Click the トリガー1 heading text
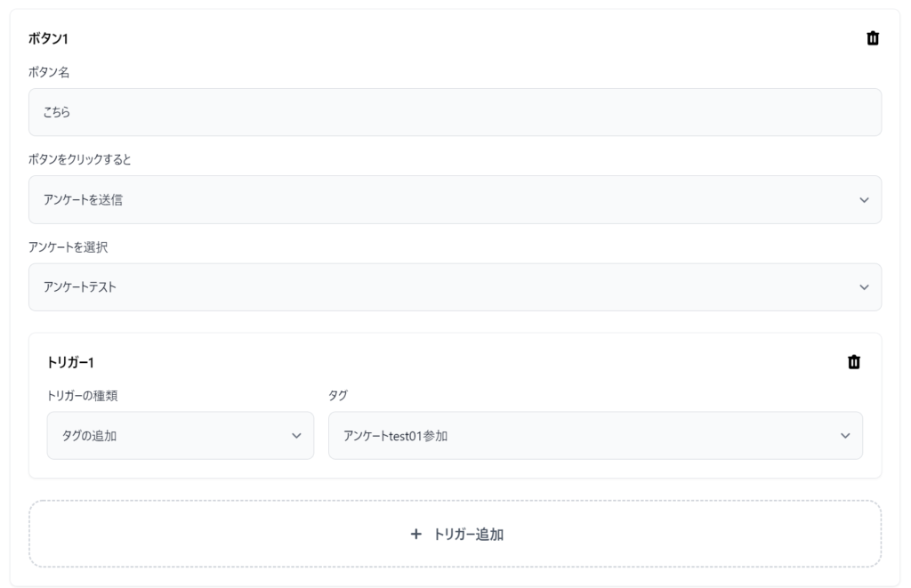This screenshot has height=588, width=911. point(70,363)
